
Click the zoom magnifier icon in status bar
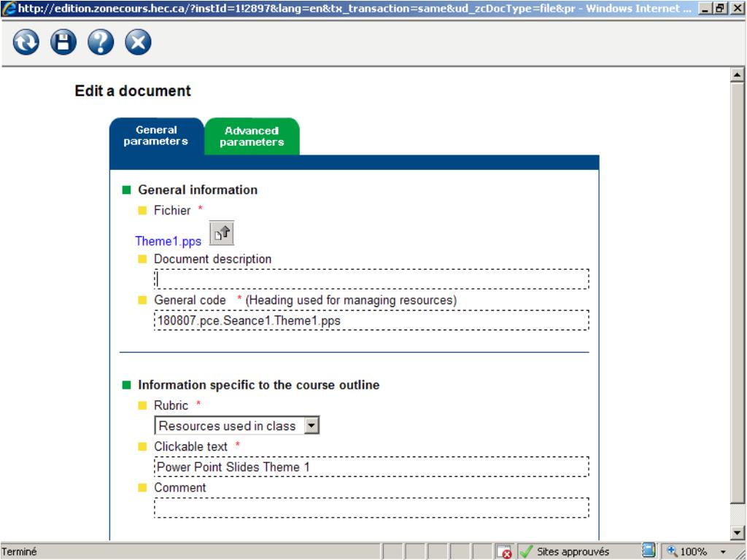[672, 551]
